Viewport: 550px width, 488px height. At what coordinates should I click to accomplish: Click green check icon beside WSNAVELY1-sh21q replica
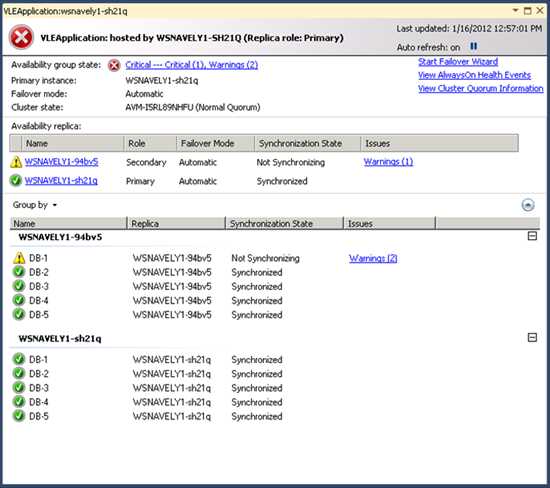[x=16, y=180]
